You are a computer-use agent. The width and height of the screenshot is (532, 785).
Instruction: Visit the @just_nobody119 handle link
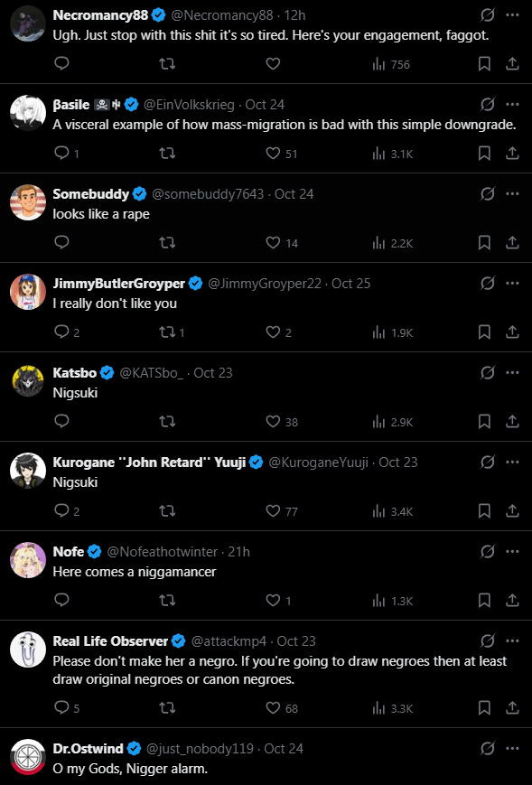200,749
